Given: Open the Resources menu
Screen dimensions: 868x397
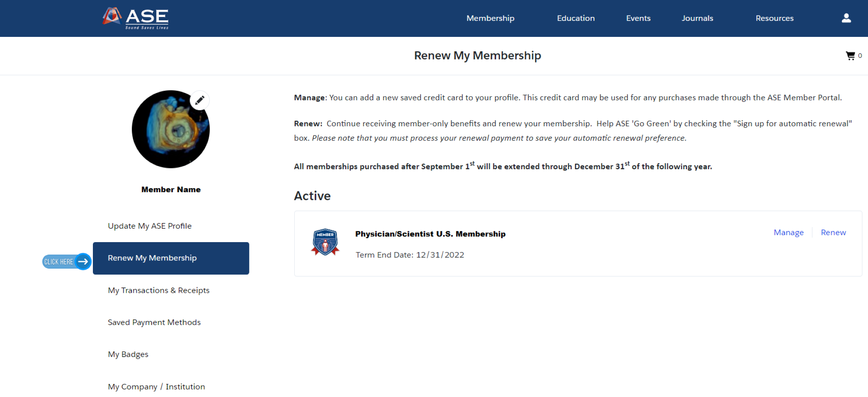Looking at the screenshot, I should coord(774,18).
